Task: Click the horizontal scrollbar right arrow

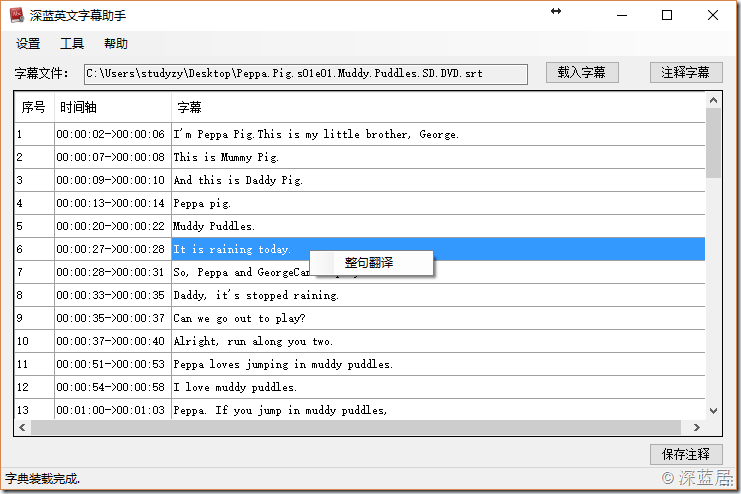Action: tap(697, 427)
